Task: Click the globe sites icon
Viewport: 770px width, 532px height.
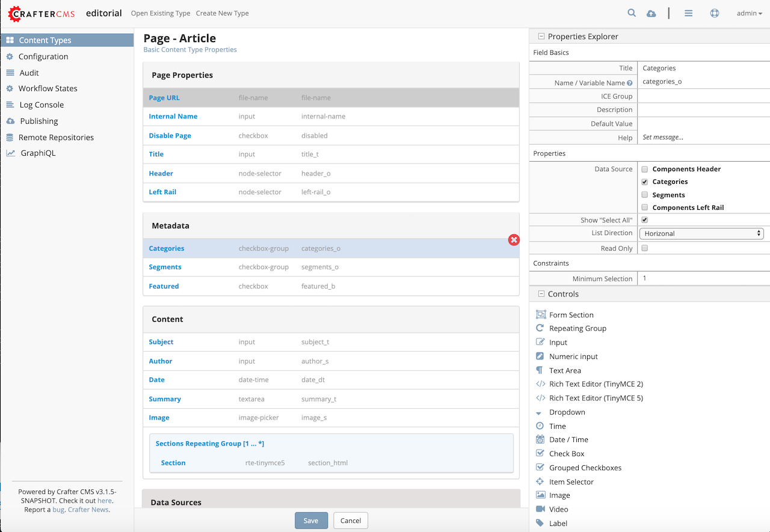Action: point(715,13)
